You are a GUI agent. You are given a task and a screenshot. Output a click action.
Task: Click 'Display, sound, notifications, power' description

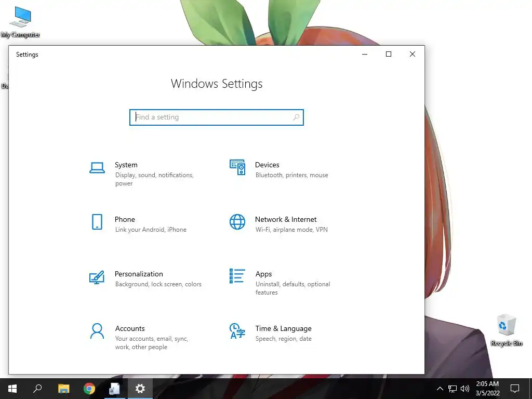click(x=154, y=179)
